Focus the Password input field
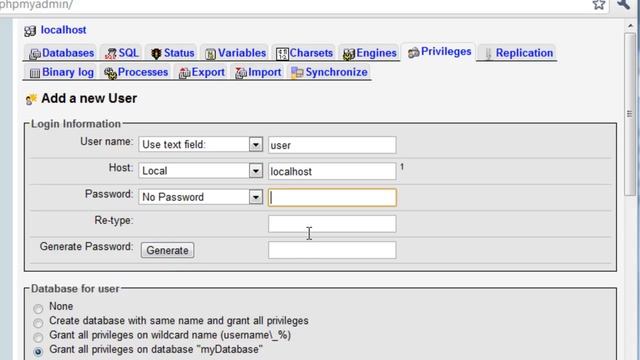 332,198
